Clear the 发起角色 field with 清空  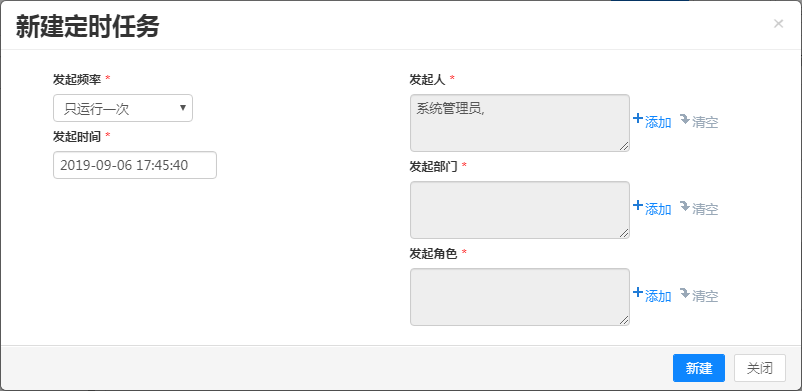pyautogui.click(x=699, y=296)
